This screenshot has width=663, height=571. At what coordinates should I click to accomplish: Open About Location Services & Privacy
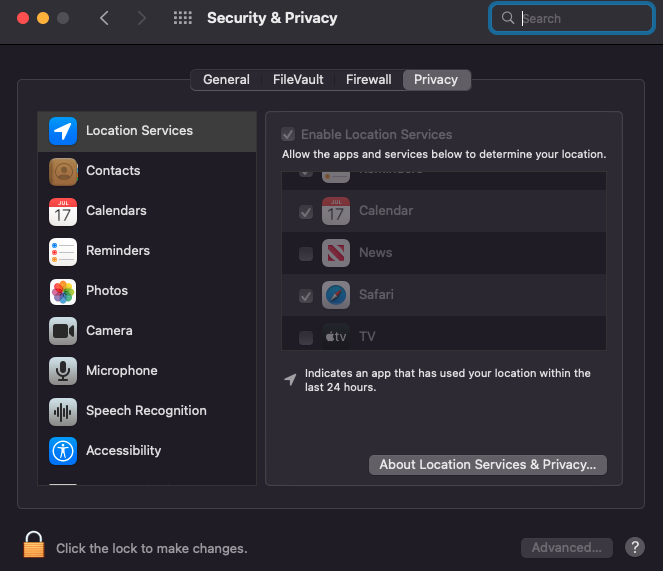click(488, 464)
